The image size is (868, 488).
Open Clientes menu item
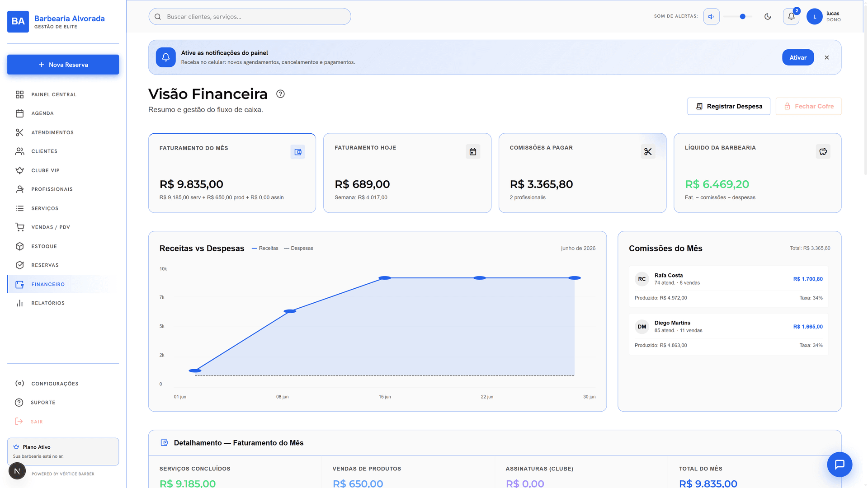[x=63, y=151]
